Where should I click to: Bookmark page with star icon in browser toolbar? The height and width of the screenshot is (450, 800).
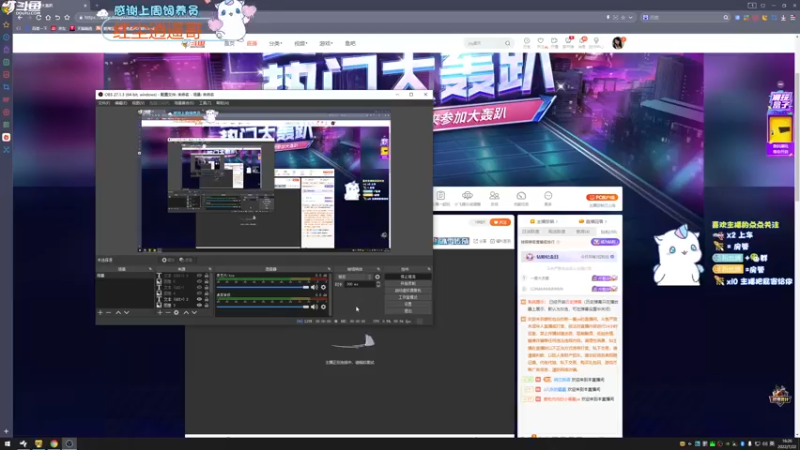67,17
